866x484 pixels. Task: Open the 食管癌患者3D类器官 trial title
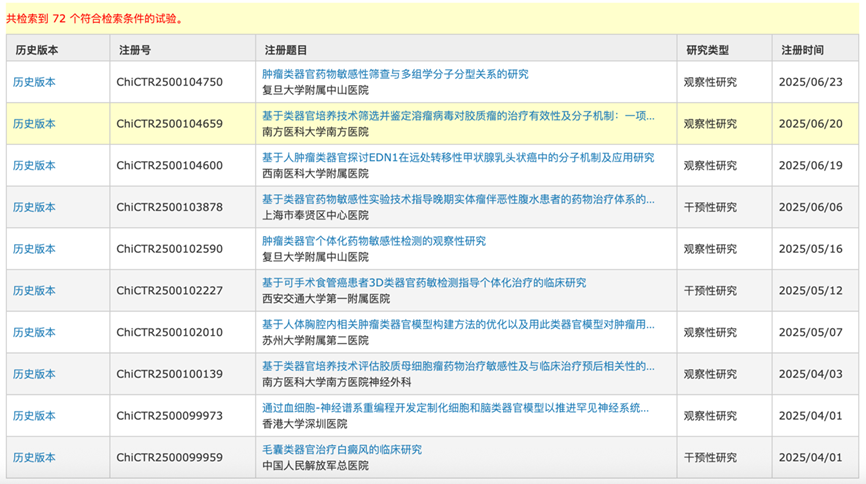pos(423,283)
